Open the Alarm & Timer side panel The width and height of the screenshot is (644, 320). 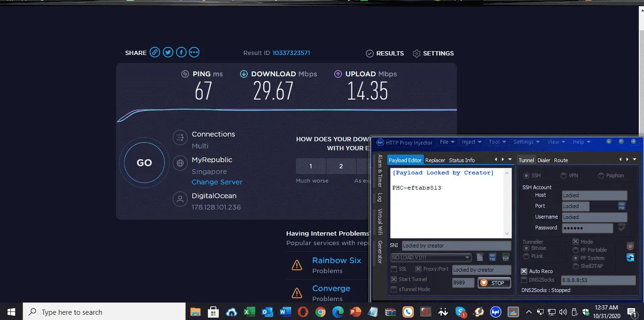pyautogui.click(x=380, y=171)
